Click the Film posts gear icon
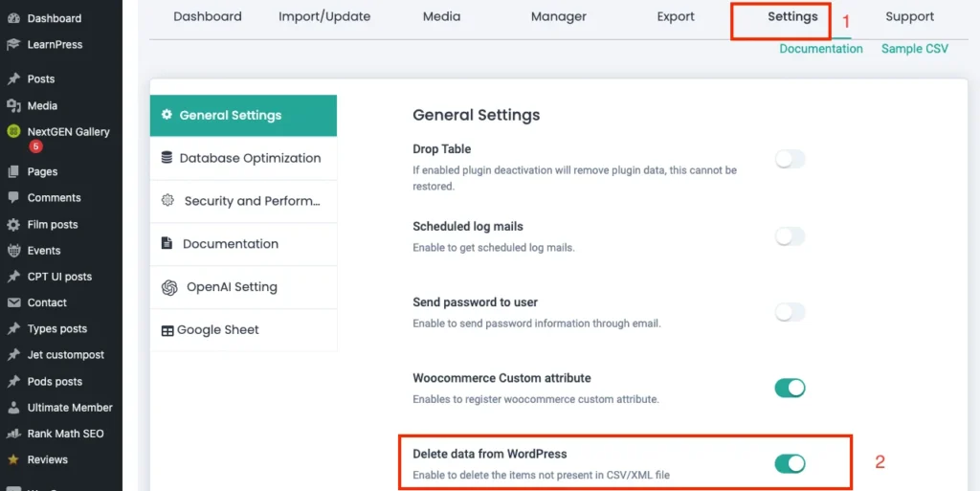Viewport: 980px width, 491px height. (x=13, y=225)
